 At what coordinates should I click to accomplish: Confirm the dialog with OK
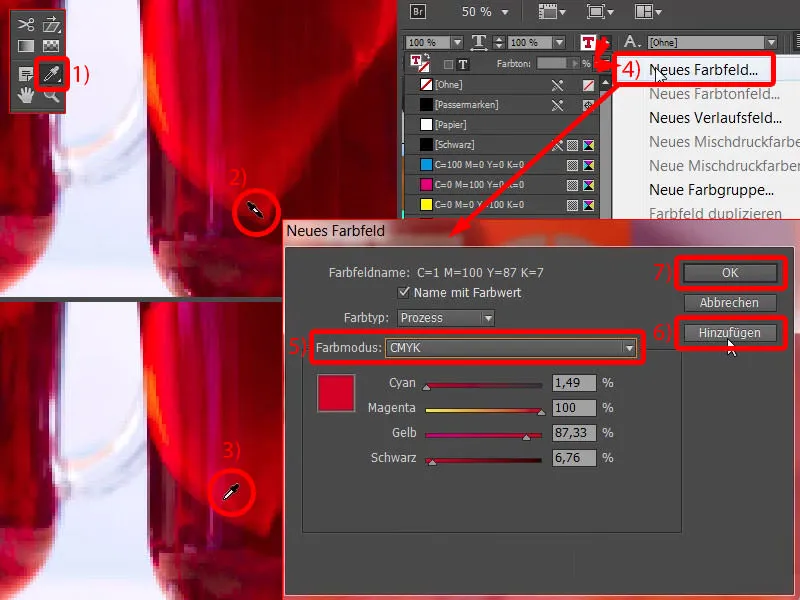click(730, 273)
